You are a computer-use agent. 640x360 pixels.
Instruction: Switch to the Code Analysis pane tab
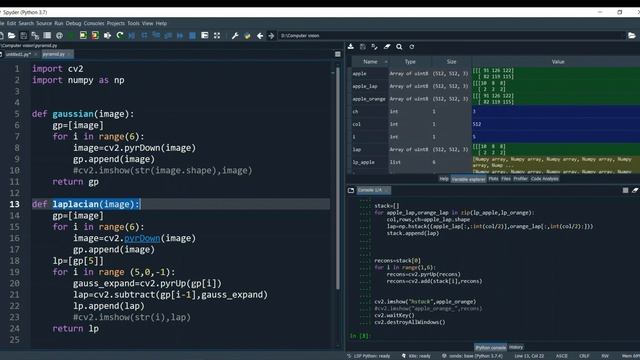coord(544,179)
